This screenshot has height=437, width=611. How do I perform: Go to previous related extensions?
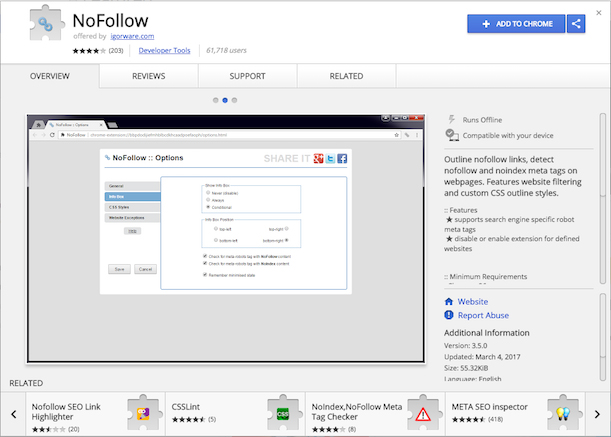(x=14, y=414)
